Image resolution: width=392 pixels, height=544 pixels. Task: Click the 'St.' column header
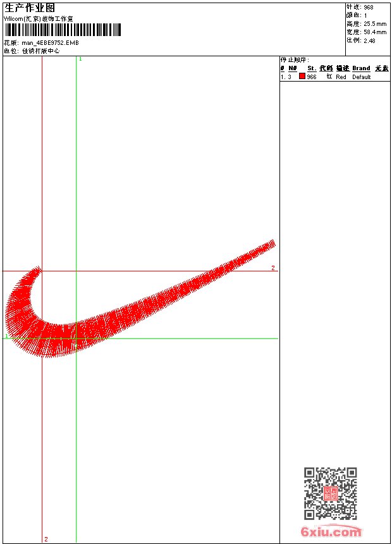pos(312,68)
